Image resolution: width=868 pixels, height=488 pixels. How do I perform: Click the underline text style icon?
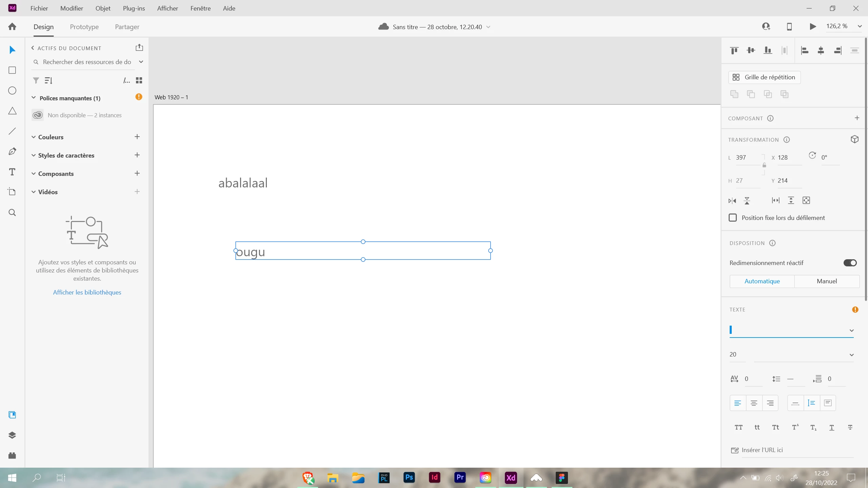click(832, 427)
